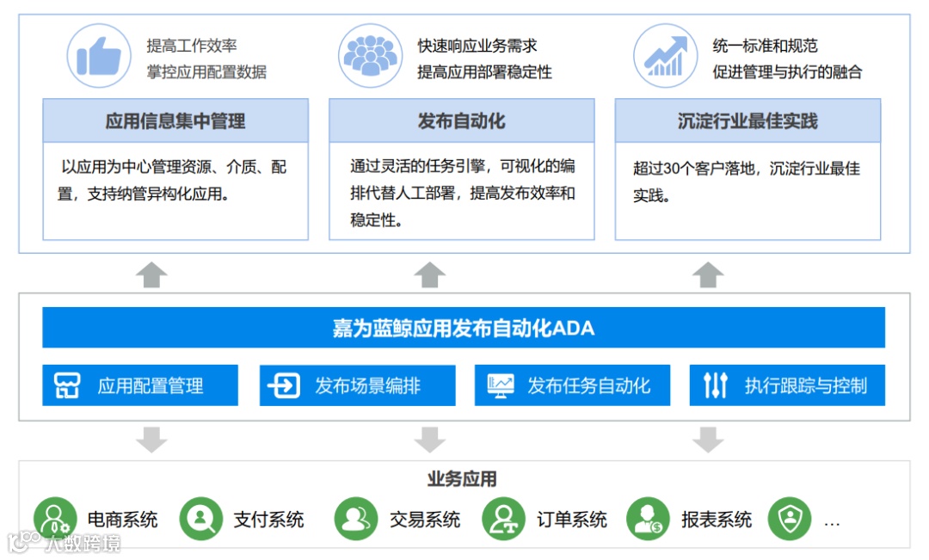929x560 pixels.
Task: Click the 发布任务自动化 monitor icon
Action: (x=501, y=385)
